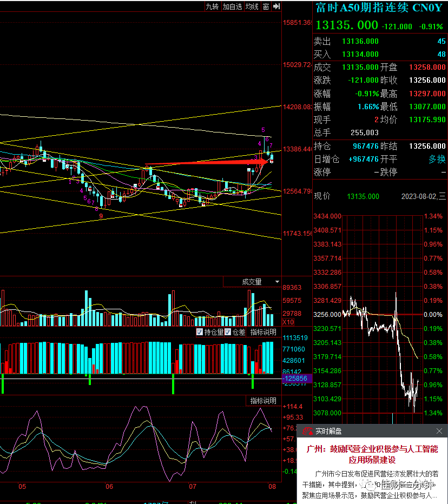Close the 实时解盘 news popup
Screen dimensions: 448x504
click(439, 431)
